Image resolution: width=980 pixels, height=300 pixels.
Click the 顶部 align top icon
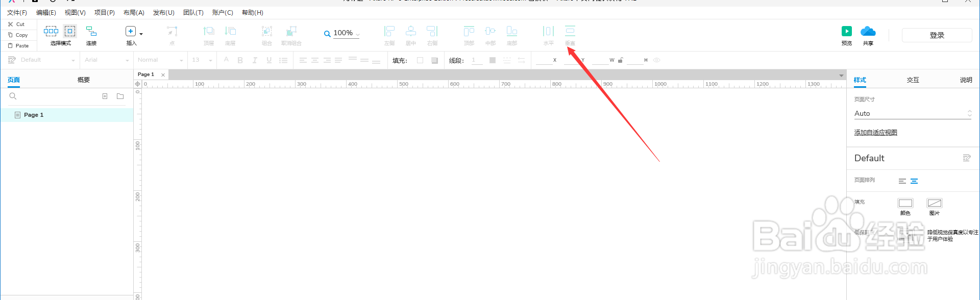click(469, 31)
